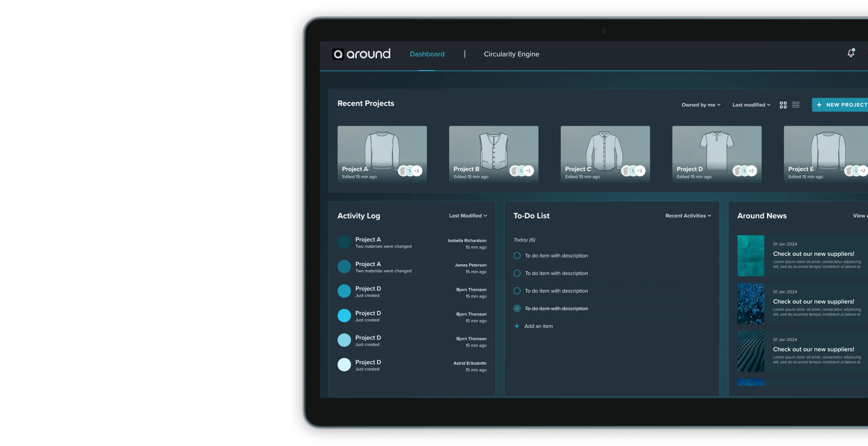This screenshot has width=868, height=446.
Task: Open the Recent Activities dropdown in To-Do List
Action: (x=687, y=215)
